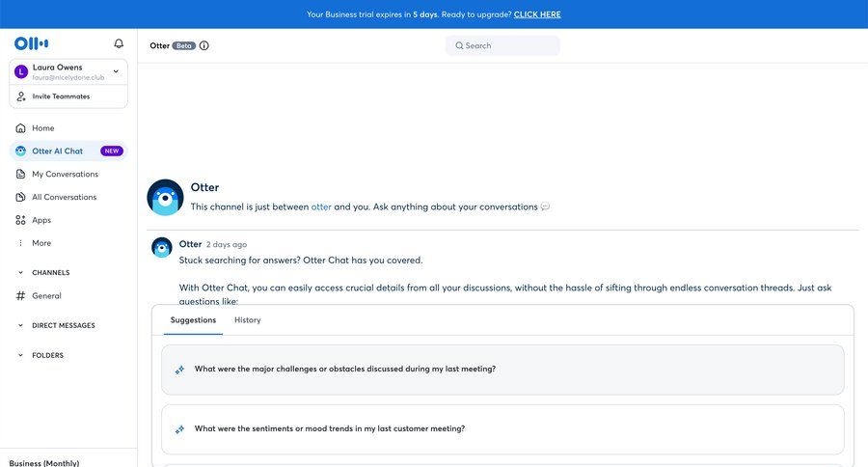Click the Apps grid icon
Viewport: 868px width, 467px height.
click(20, 220)
